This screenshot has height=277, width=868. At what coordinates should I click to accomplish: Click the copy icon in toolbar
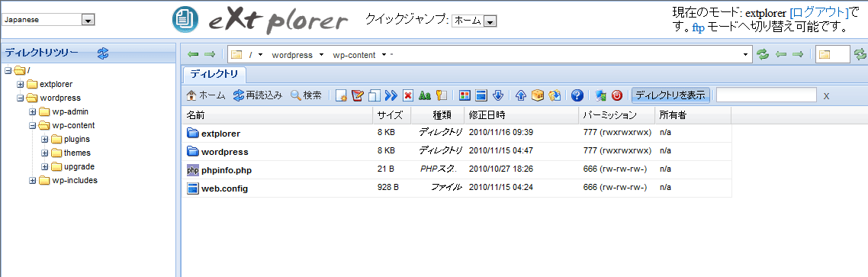click(375, 95)
